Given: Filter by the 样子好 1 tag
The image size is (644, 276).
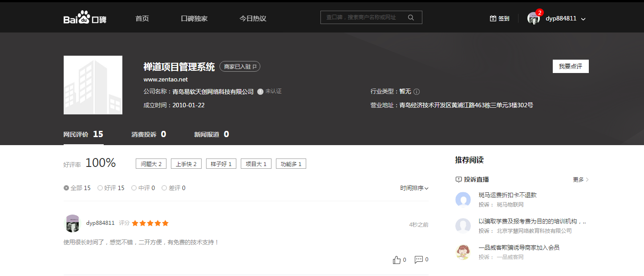Looking at the screenshot, I should pyautogui.click(x=221, y=164).
